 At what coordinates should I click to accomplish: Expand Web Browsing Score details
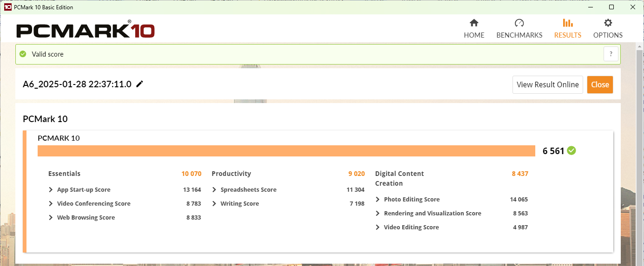51,218
